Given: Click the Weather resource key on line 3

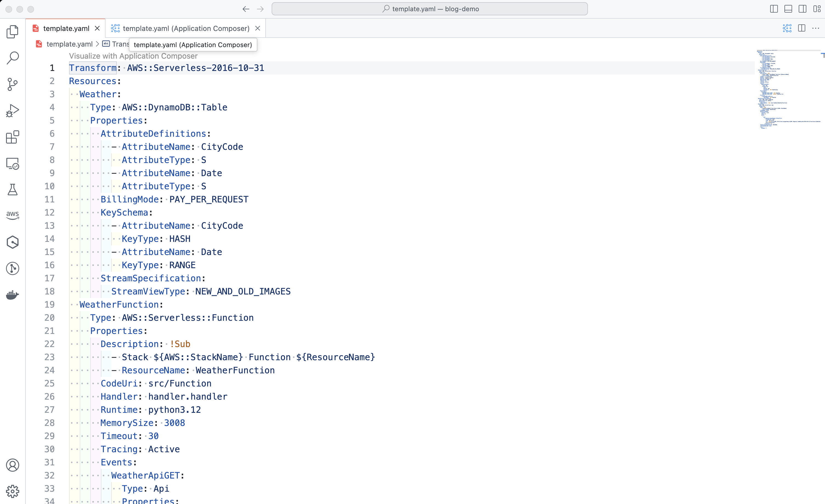Looking at the screenshot, I should [x=98, y=94].
